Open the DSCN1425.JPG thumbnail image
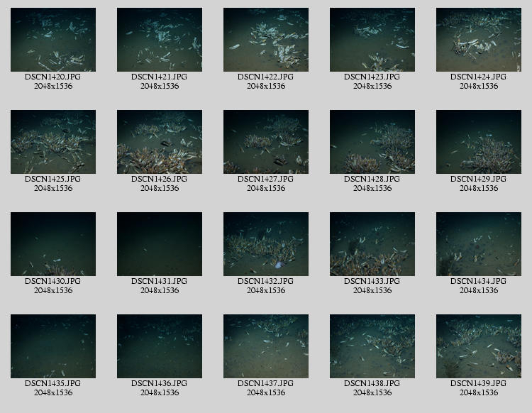 [53, 142]
